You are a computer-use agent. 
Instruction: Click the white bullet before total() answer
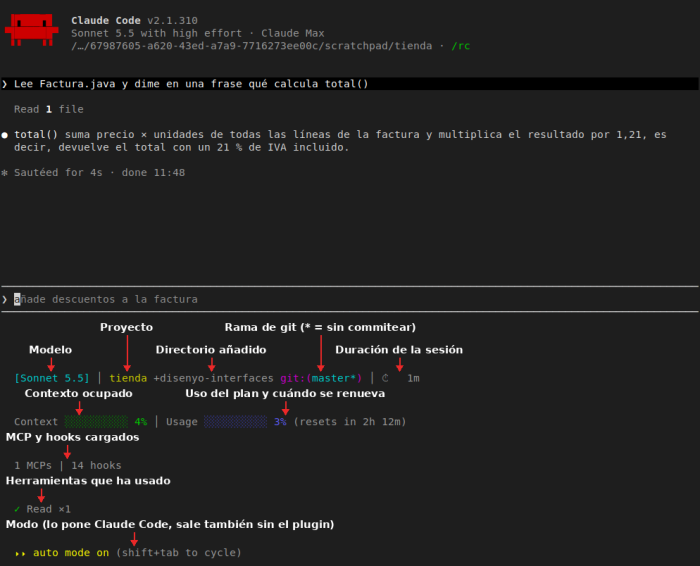click(x=4, y=135)
